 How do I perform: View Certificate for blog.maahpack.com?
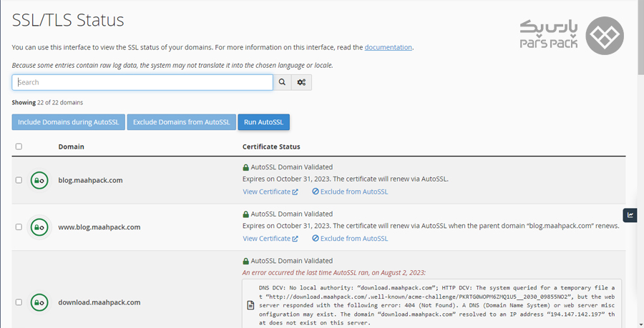[x=270, y=192]
